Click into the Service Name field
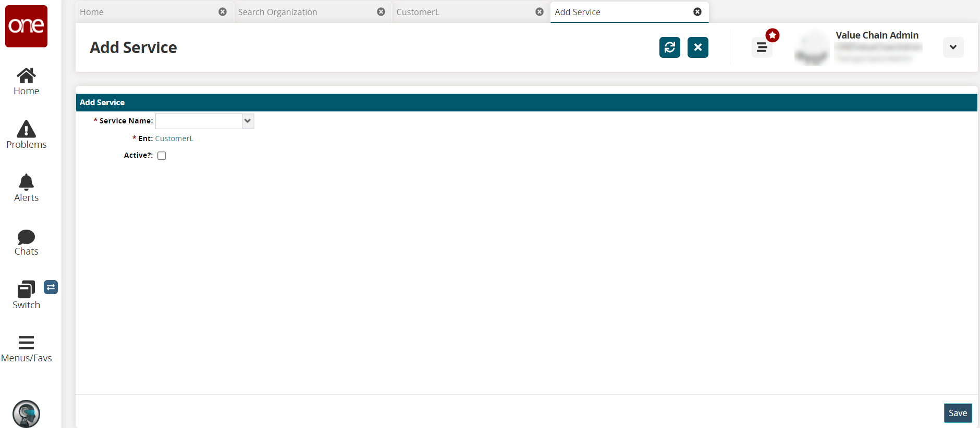Viewport: 980px width, 428px height. pyautogui.click(x=199, y=121)
